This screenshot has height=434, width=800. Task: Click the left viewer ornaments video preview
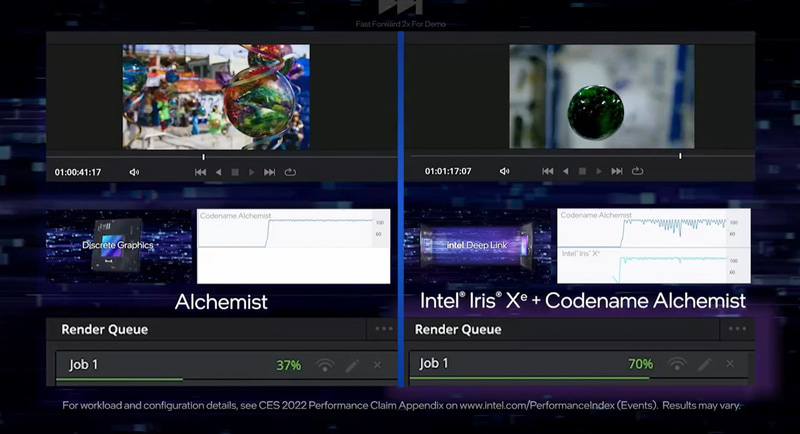click(x=216, y=97)
